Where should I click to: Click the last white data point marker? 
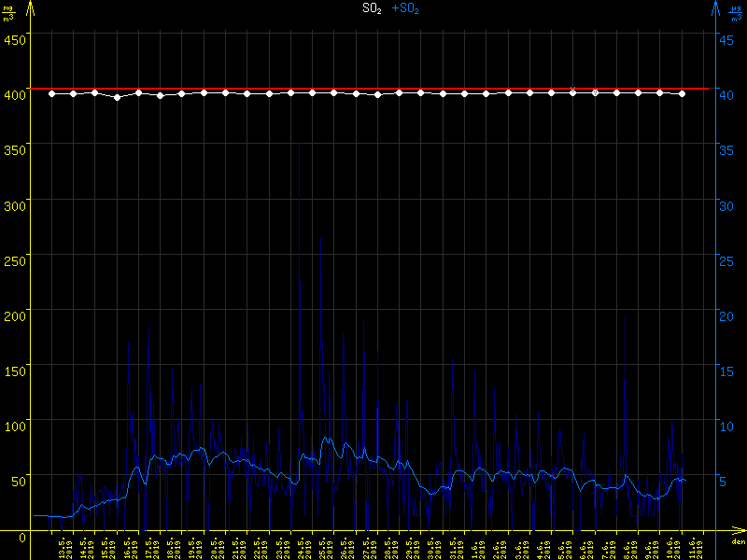pyautogui.click(x=683, y=93)
